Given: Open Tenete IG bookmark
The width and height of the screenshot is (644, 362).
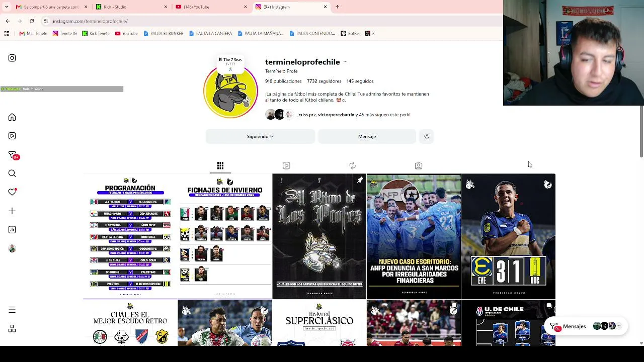Looking at the screenshot, I should (65, 33).
